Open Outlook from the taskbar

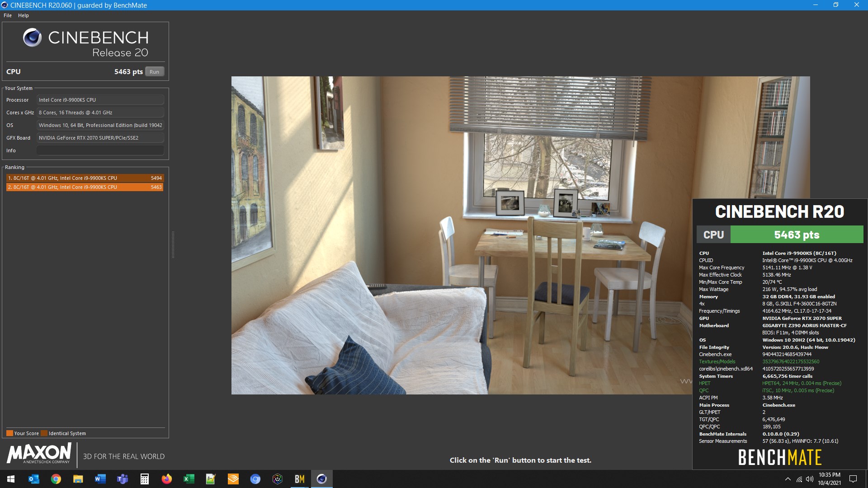tap(34, 479)
